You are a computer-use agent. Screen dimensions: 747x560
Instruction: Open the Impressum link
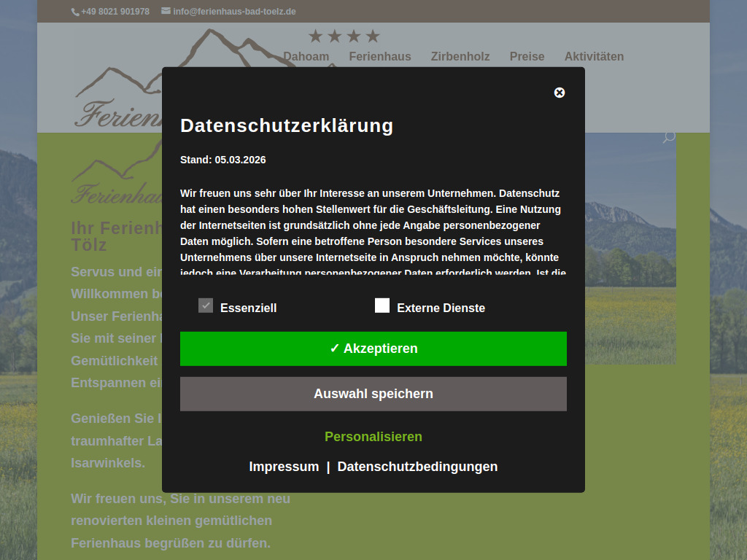285,466
